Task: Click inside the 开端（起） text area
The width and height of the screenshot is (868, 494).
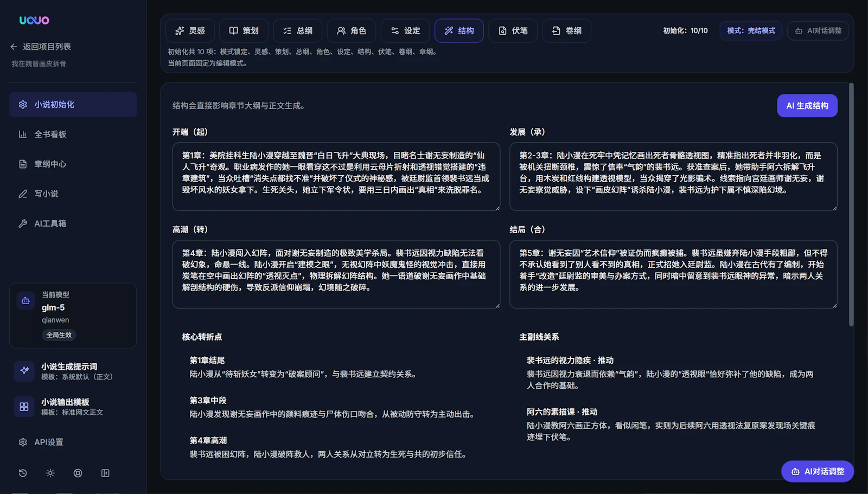Action: pos(336,177)
